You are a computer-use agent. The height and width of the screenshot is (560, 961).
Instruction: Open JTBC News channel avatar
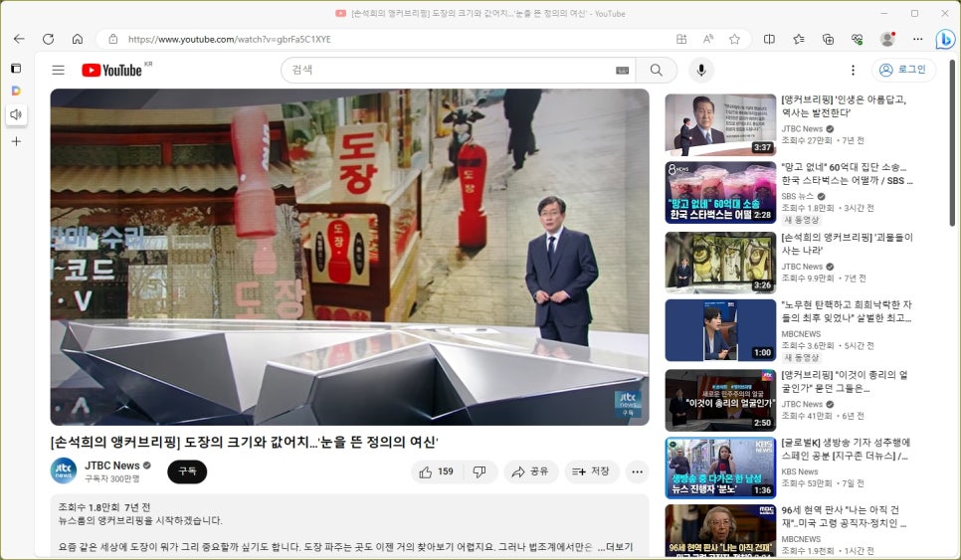(64, 470)
